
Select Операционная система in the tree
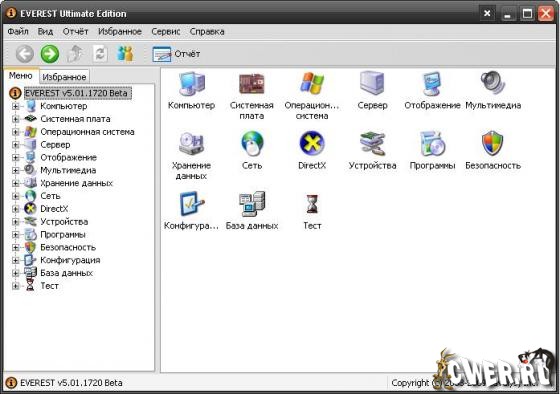point(88,132)
